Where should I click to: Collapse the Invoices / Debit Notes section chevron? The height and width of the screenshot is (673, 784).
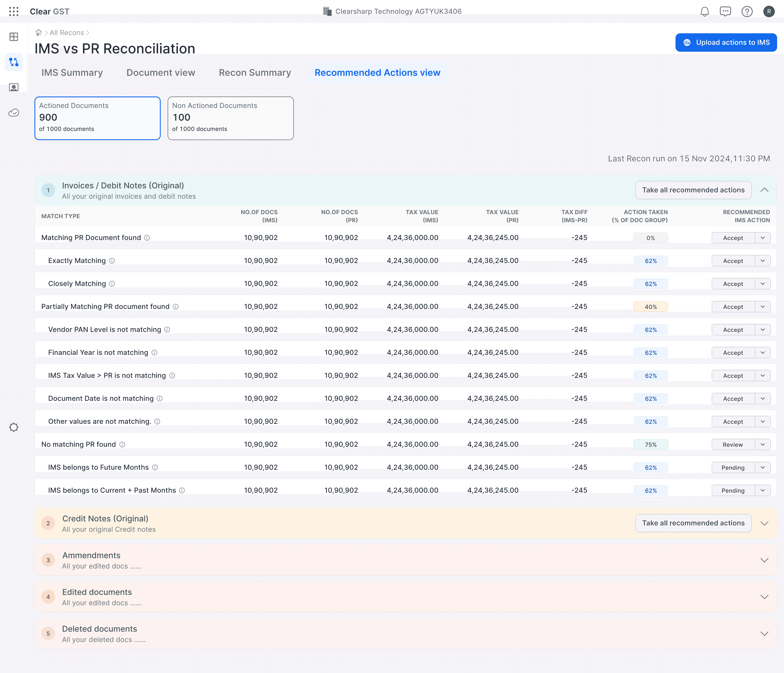click(x=764, y=190)
